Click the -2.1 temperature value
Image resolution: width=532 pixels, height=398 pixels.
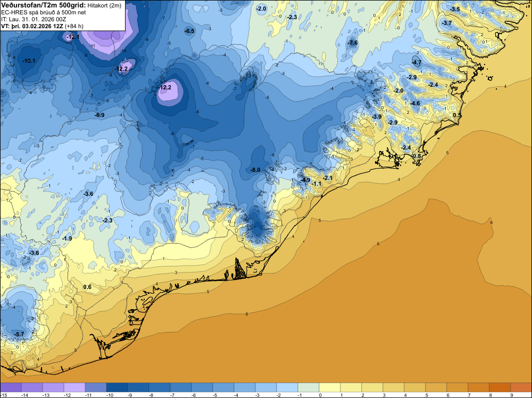click(328, 178)
